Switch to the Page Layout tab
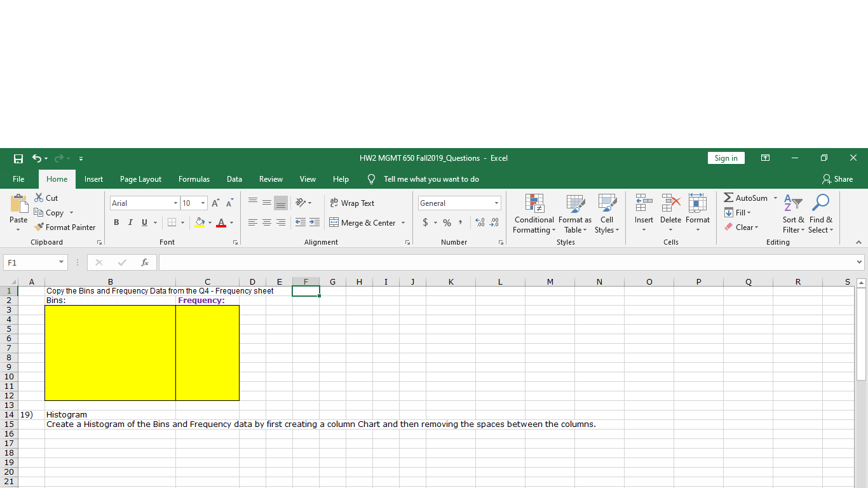Screen dimensions: 868x488 [140, 179]
